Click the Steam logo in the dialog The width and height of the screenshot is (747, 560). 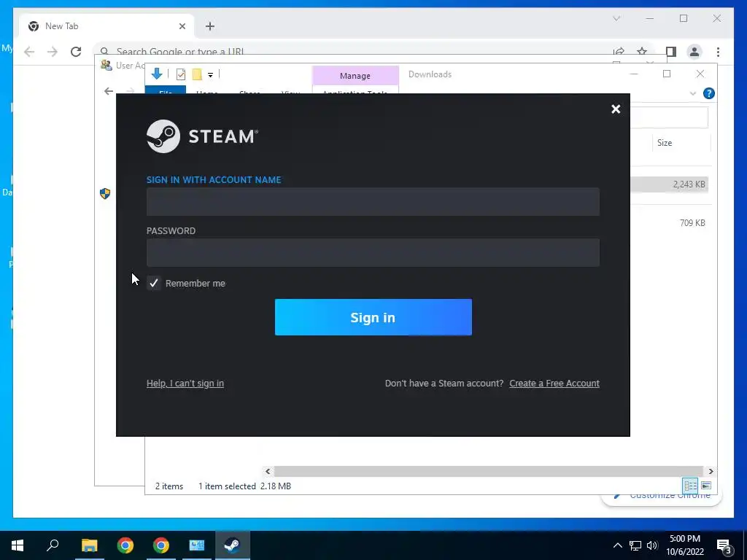tap(202, 136)
